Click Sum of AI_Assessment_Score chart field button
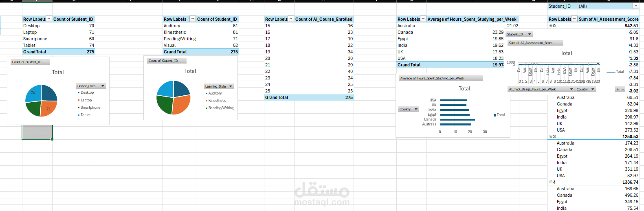The height and width of the screenshot is (211, 644). click(535, 43)
